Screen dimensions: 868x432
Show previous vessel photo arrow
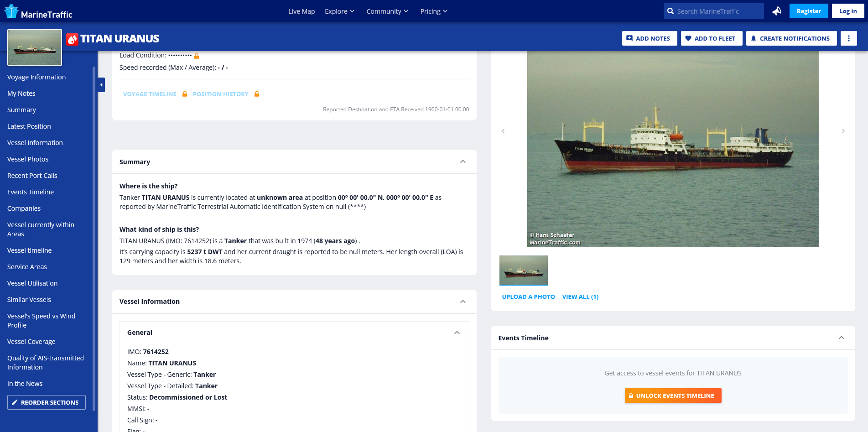[x=503, y=131]
